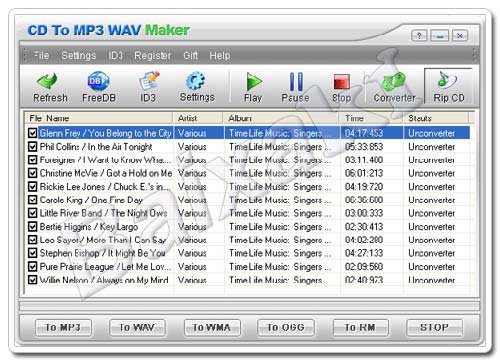
Task: Open the ID3 tag editor icon
Action: 148,87
